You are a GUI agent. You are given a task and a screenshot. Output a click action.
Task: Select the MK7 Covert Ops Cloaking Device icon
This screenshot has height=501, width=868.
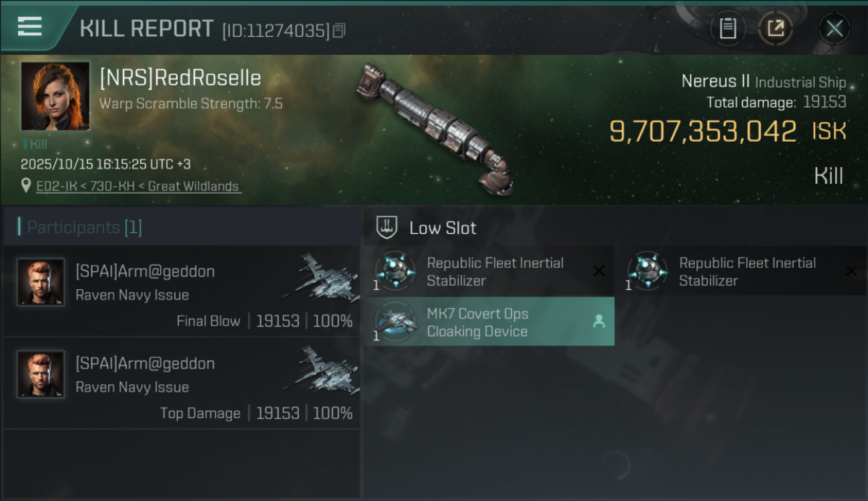click(x=395, y=322)
